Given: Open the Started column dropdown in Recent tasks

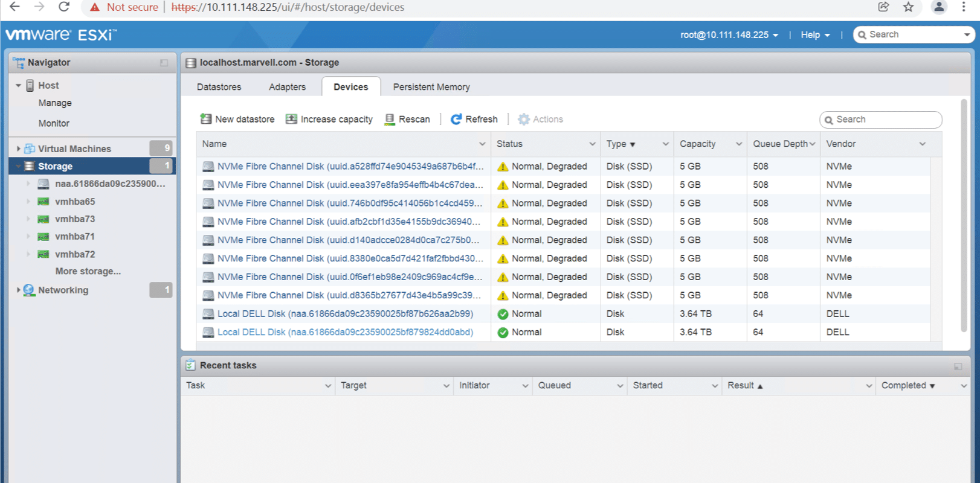Looking at the screenshot, I should (x=715, y=385).
